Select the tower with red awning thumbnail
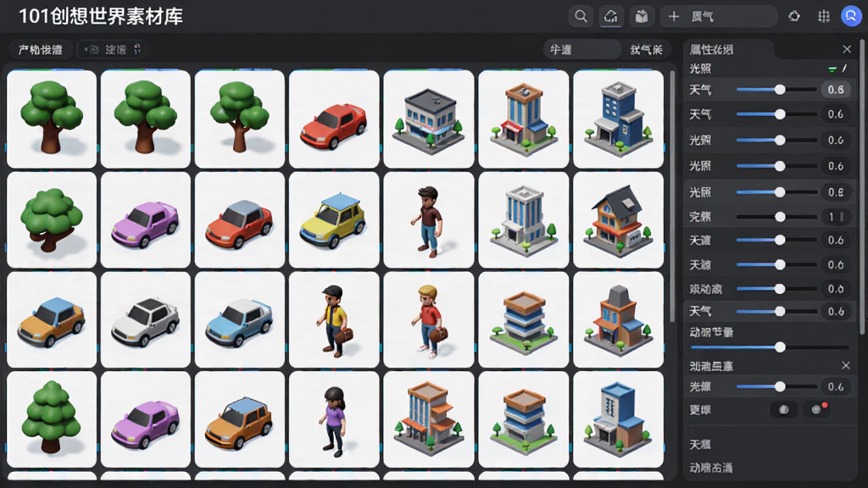Viewport: 868px width, 488px height. [x=523, y=119]
